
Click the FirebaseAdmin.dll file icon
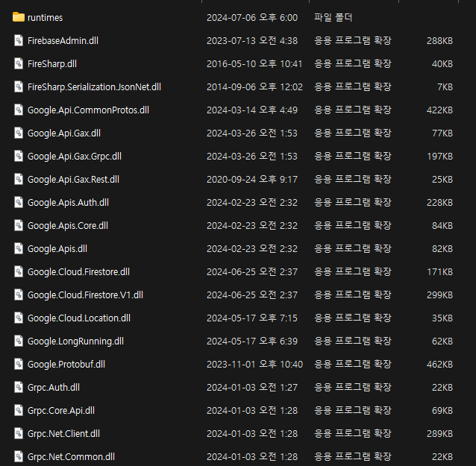click(x=19, y=40)
